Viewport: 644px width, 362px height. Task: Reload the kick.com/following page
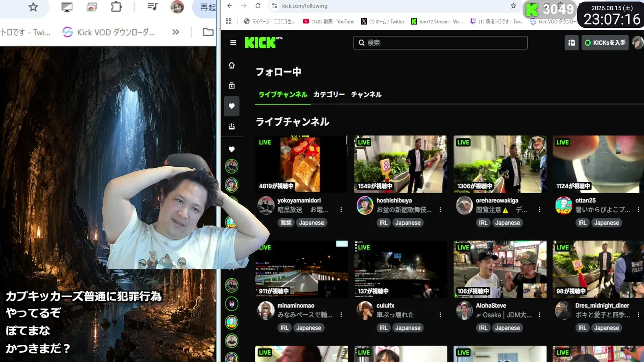point(258,6)
